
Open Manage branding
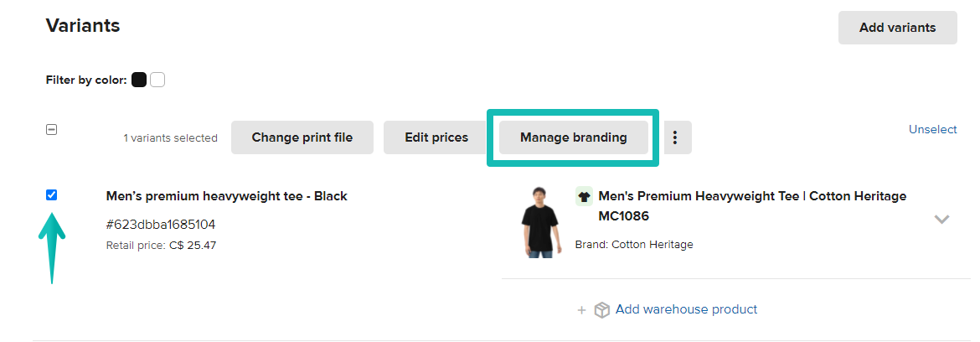coord(573,137)
